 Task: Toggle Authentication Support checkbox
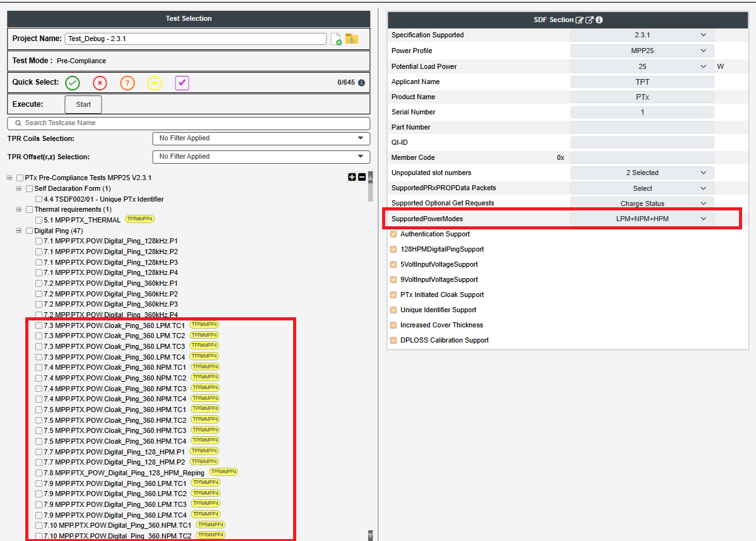(393, 234)
